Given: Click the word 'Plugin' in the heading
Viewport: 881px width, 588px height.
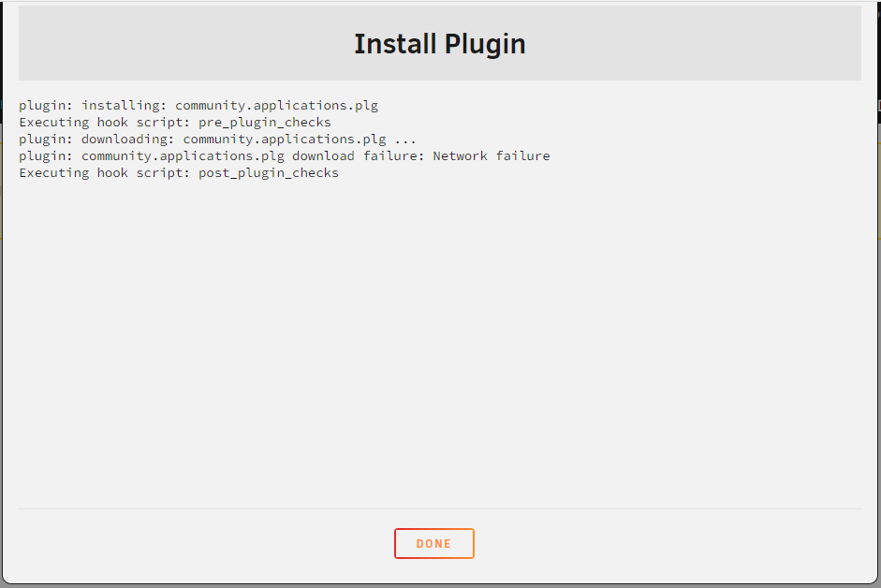Looking at the screenshot, I should 486,44.
